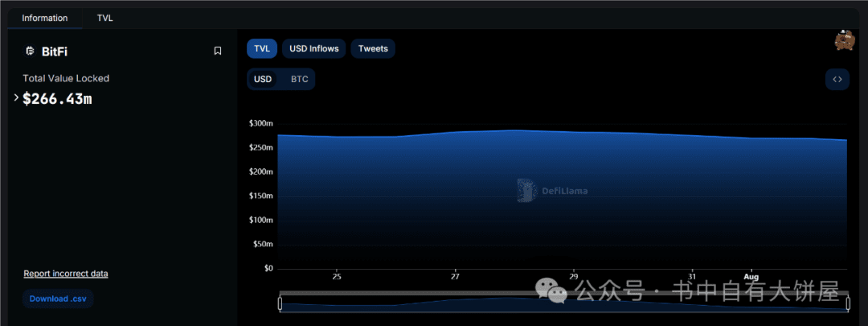Click the $150m axis label
868x326 pixels.
tap(261, 196)
